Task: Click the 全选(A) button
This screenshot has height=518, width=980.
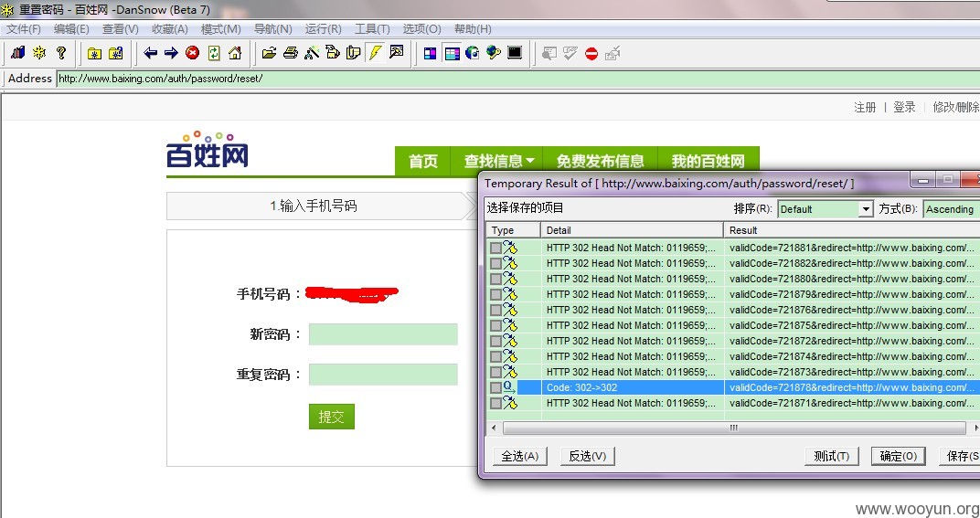Action: 520,456
